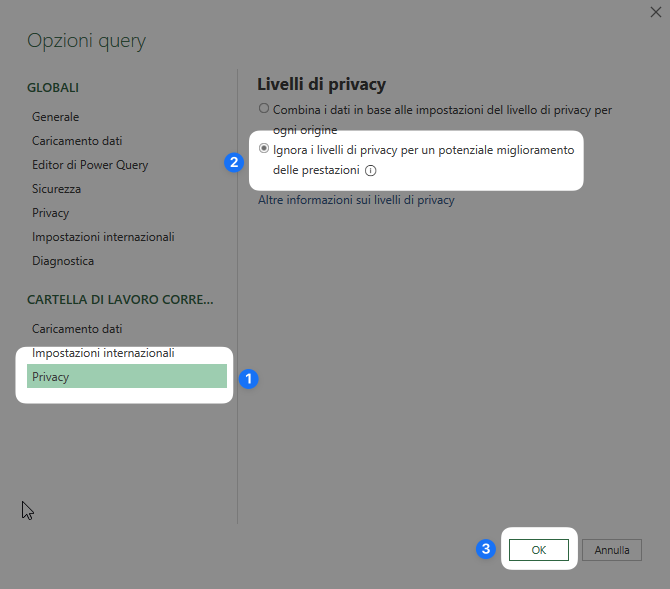The image size is (670, 589).
Task: Open current workbook Caricamento dati settings
Action: [x=77, y=329]
